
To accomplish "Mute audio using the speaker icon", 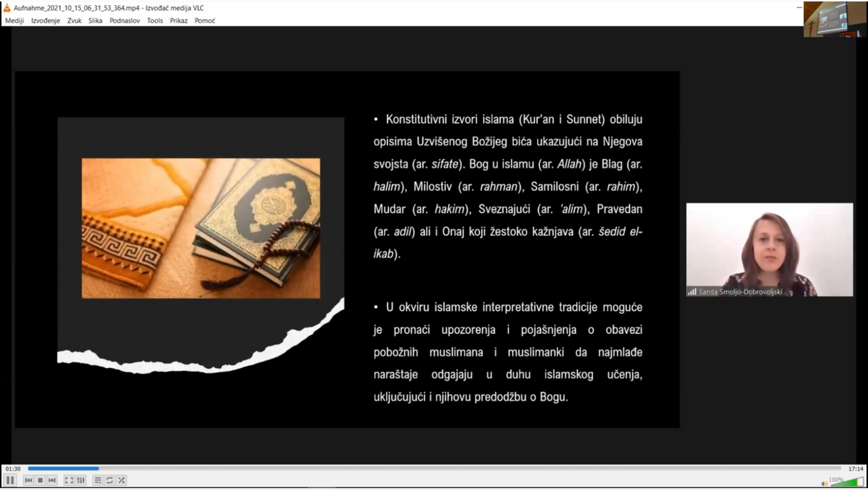I will tap(825, 483).
